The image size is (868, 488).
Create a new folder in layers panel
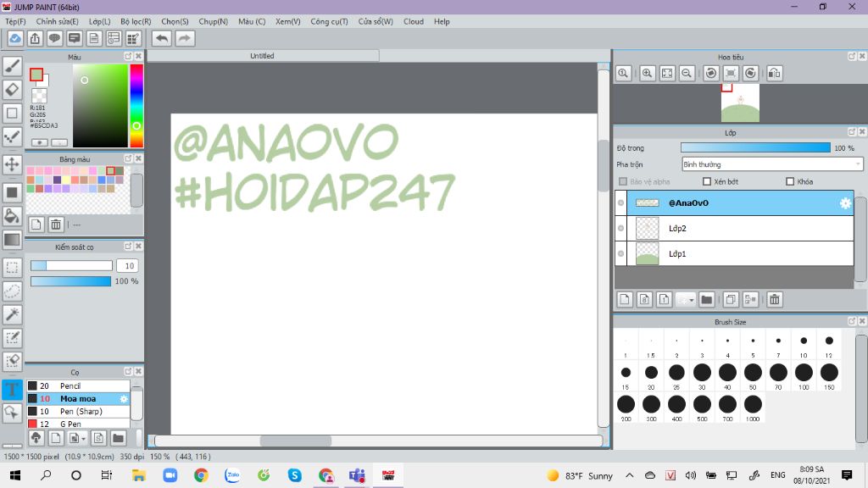[x=706, y=299]
